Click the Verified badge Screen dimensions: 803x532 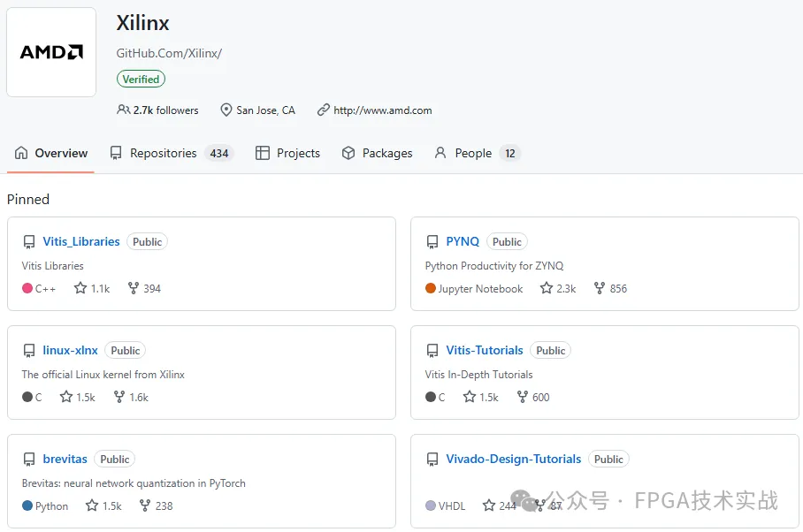pos(140,79)
